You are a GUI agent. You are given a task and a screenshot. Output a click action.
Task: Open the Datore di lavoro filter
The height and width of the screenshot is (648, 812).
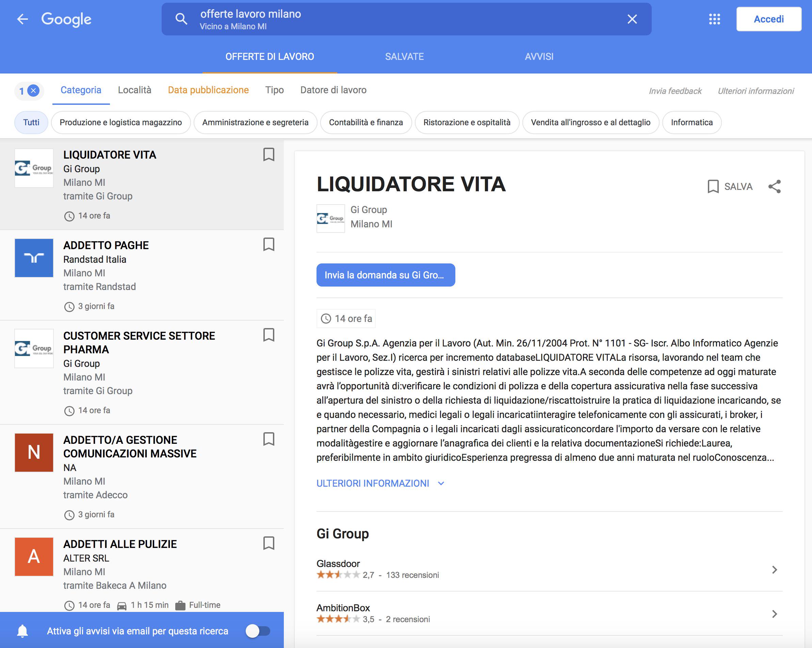[333, 90]
